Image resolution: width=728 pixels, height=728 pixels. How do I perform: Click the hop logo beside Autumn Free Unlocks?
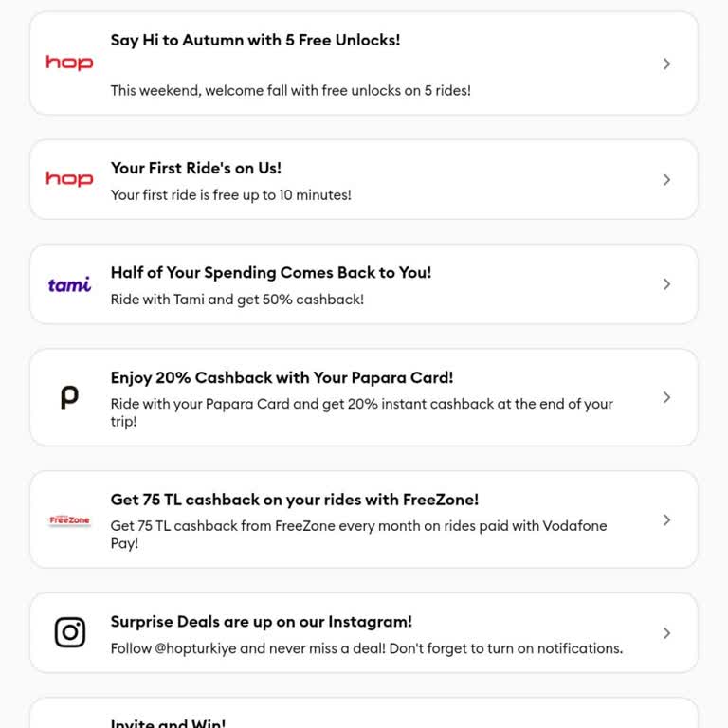point(69,64)
